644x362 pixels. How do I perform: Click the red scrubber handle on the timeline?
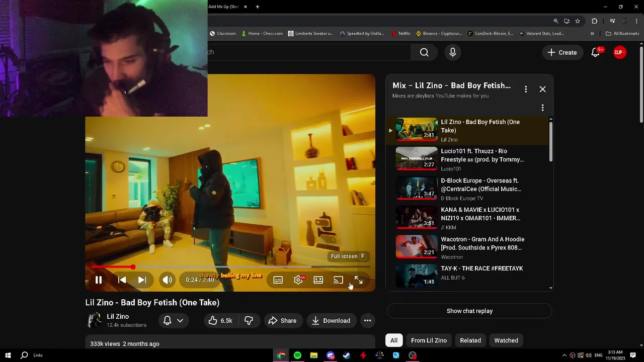pos(133,267)
